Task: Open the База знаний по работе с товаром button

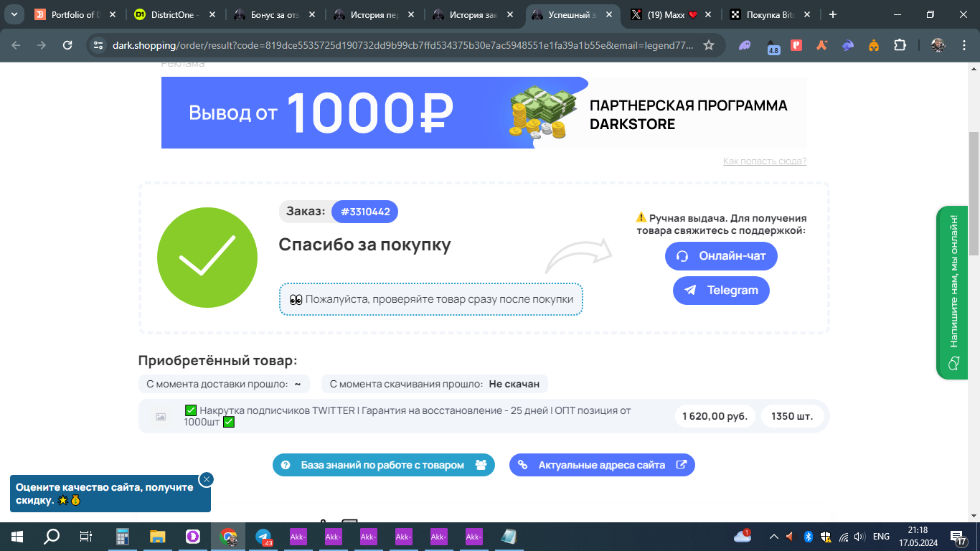Action: coord(383,465)
